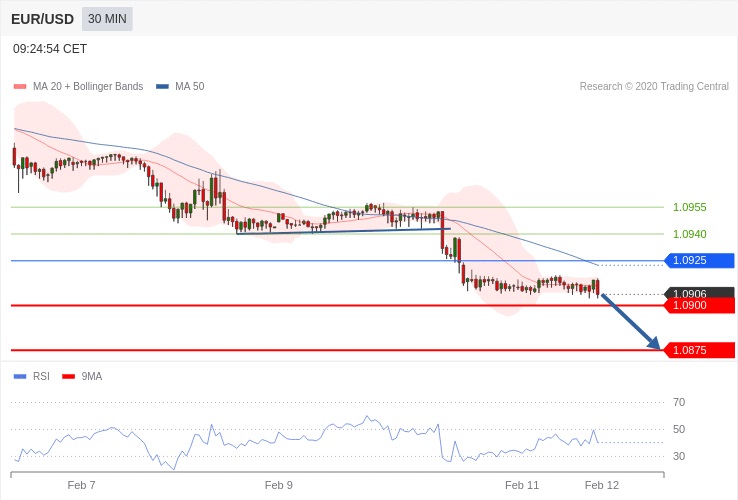Select the 30 MIN timeframe button
The height and width of the screenshot is (500, 738).
pyautogui.click(x=107, y=19)
